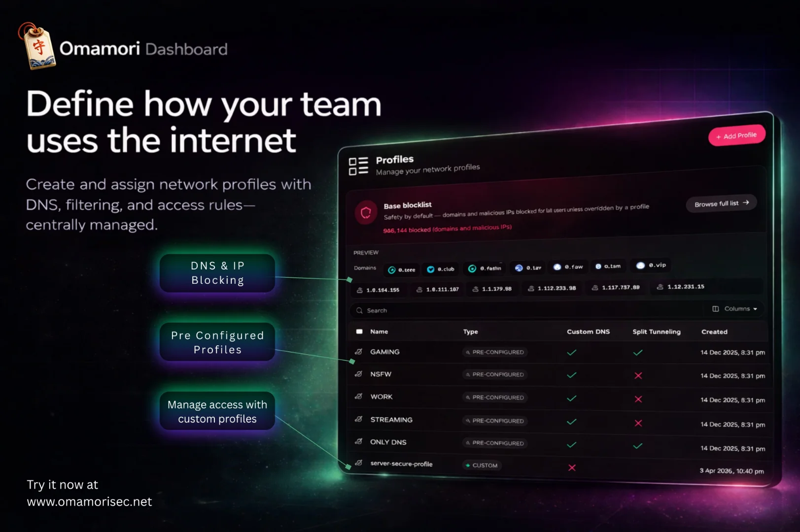Open the STREAMING profile row

coord(558,421)
